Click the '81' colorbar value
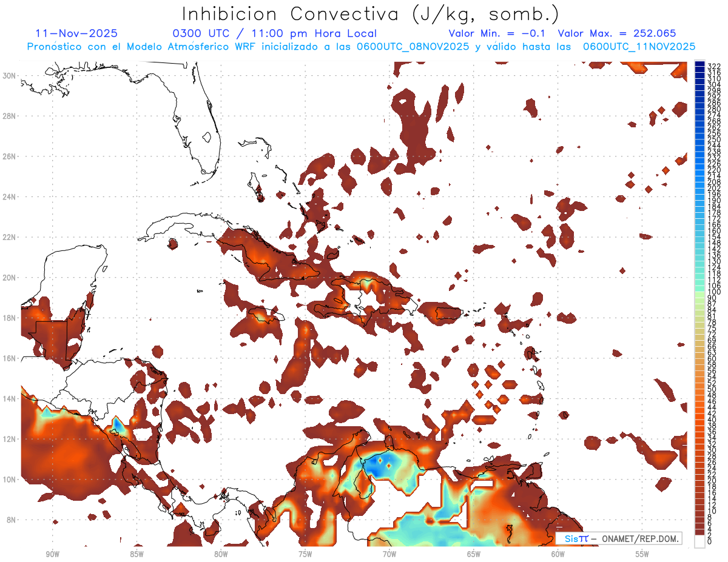Viewport: 728px width, 562px height. click(712, 316)
